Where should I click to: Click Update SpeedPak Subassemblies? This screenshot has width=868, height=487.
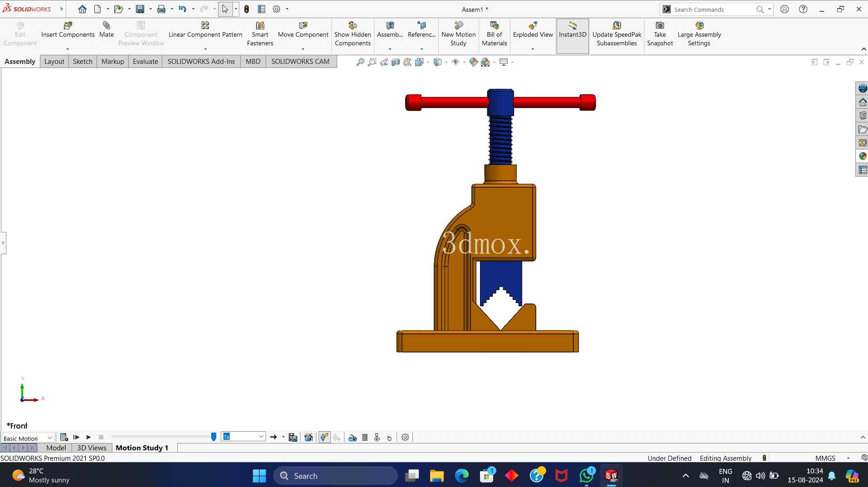click(x=617, y=34)
